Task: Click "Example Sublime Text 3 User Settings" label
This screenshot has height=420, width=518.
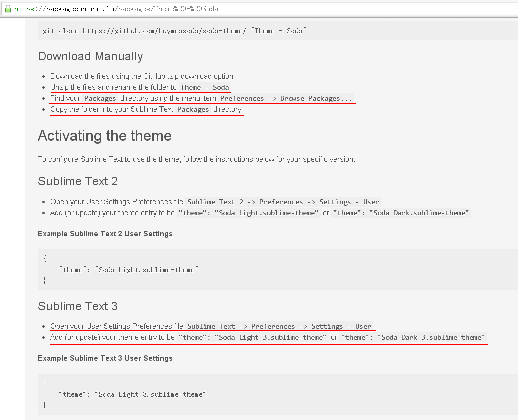Action: tap(105, 358)
